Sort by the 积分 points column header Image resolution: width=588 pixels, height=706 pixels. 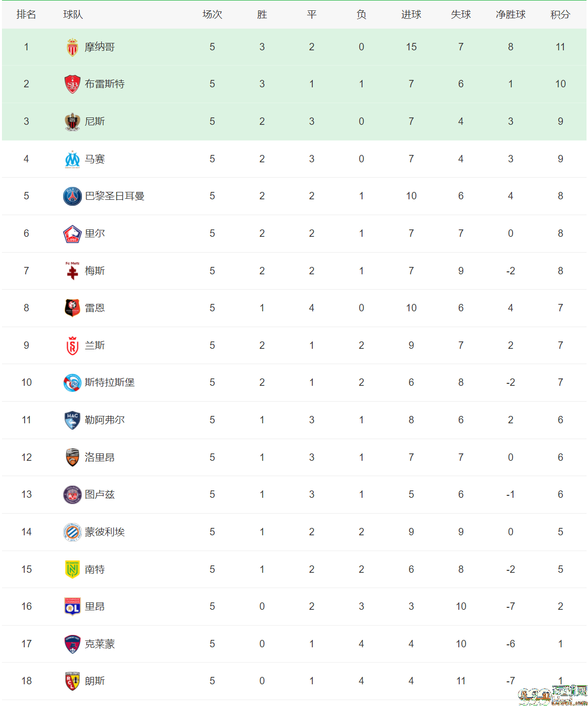560,15
